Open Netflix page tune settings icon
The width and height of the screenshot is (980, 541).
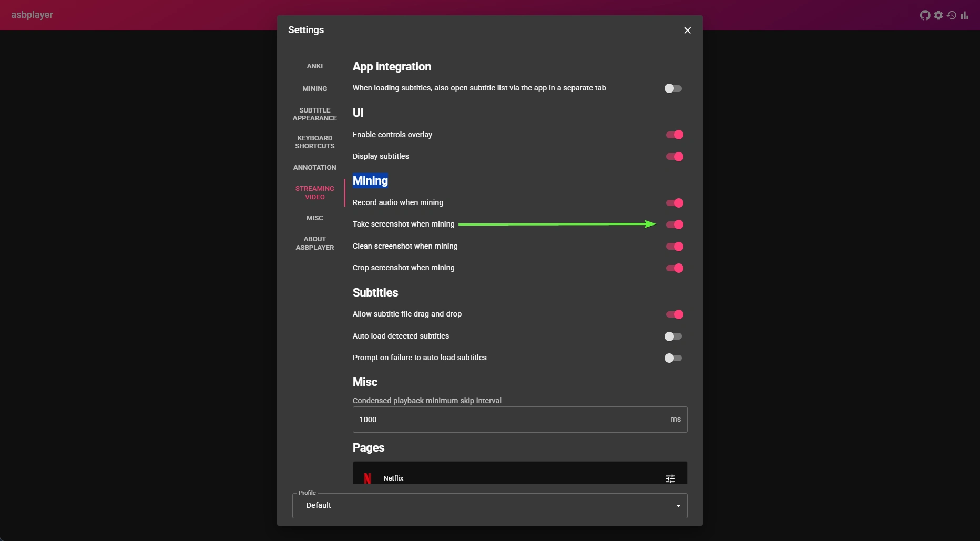[670, 478]
